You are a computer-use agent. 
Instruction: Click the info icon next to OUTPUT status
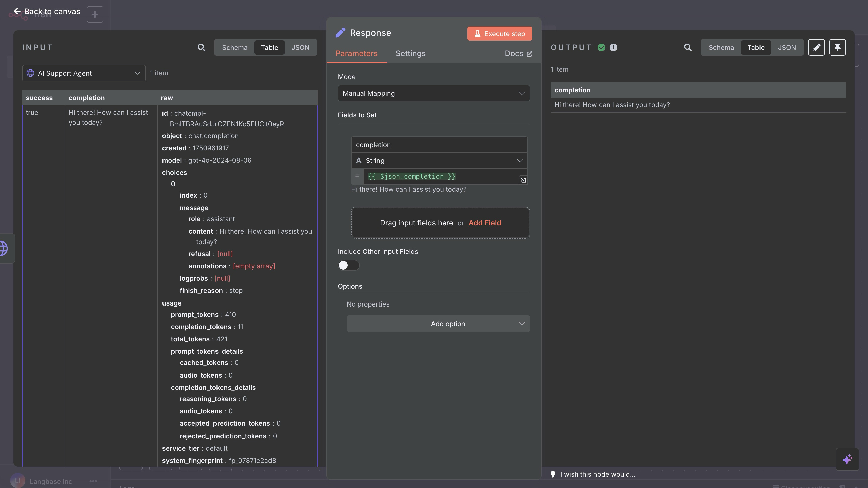click(613, 47)
